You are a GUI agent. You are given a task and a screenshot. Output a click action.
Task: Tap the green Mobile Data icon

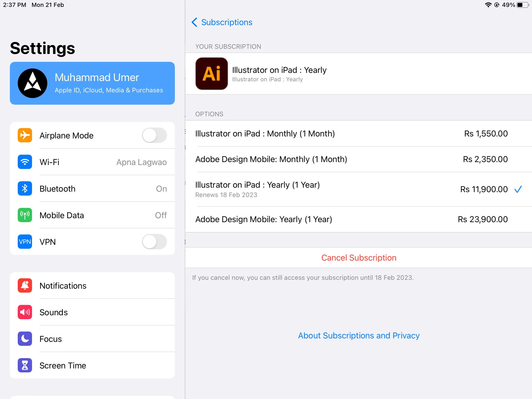[x=25, y=215]
